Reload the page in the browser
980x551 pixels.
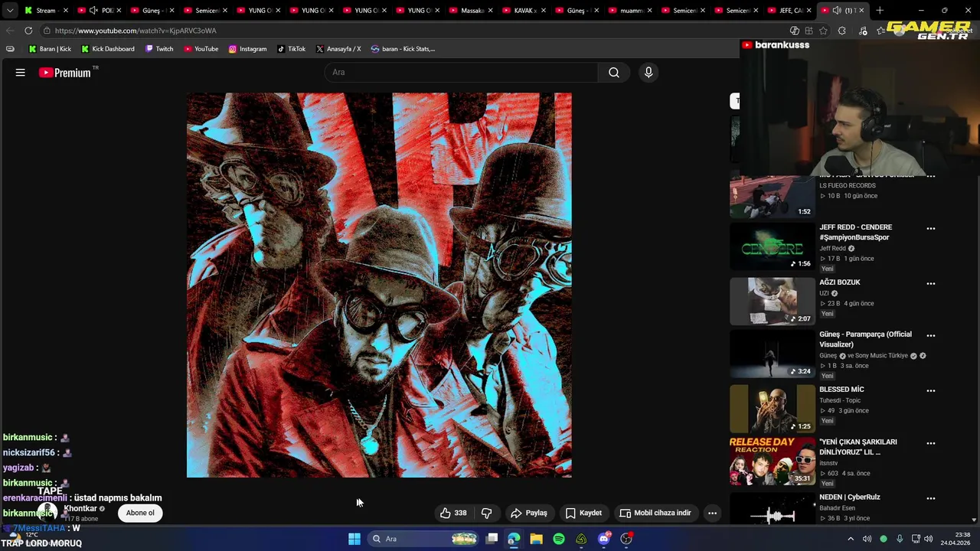[28, 31]
